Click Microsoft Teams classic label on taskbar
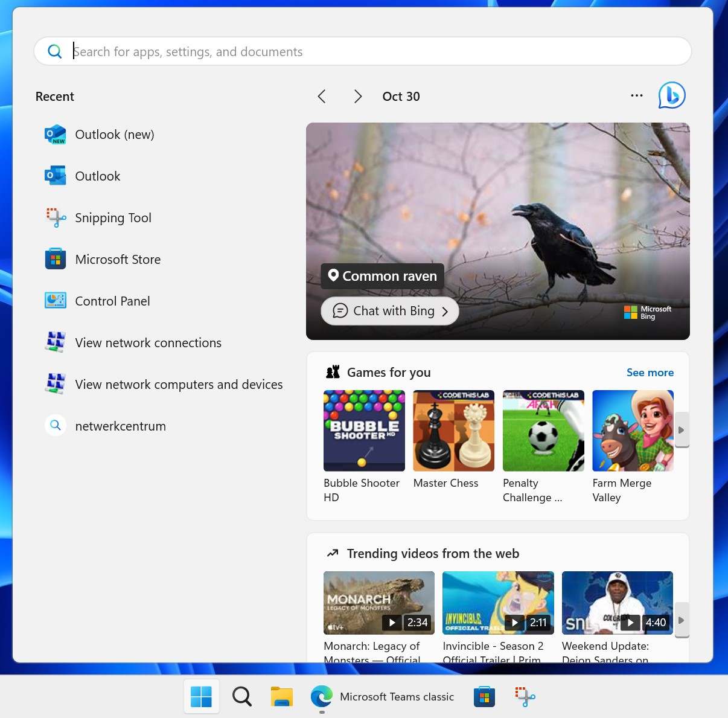 tap(397, 697)
